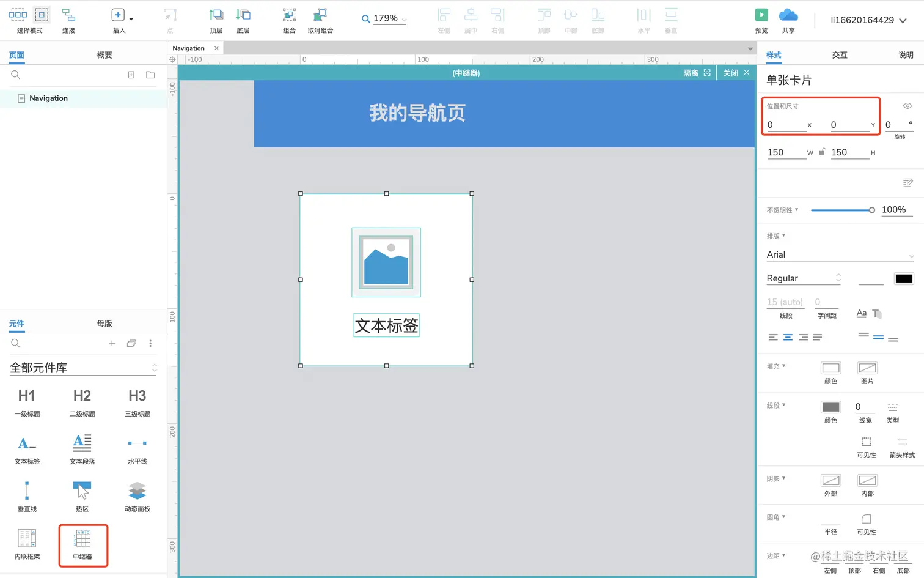Toggle the aspect ratio lock between W and H
This screenshot has width=924, height=578.
[x=822, y=152]
